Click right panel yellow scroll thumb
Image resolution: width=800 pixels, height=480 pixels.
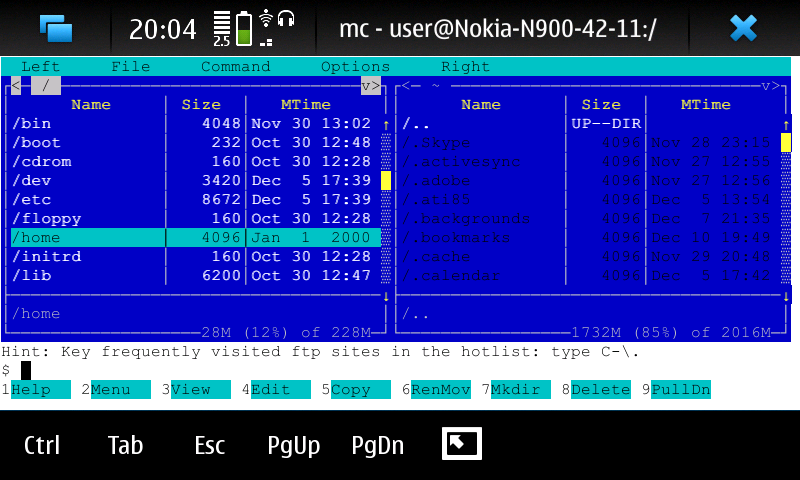(786, 142)
